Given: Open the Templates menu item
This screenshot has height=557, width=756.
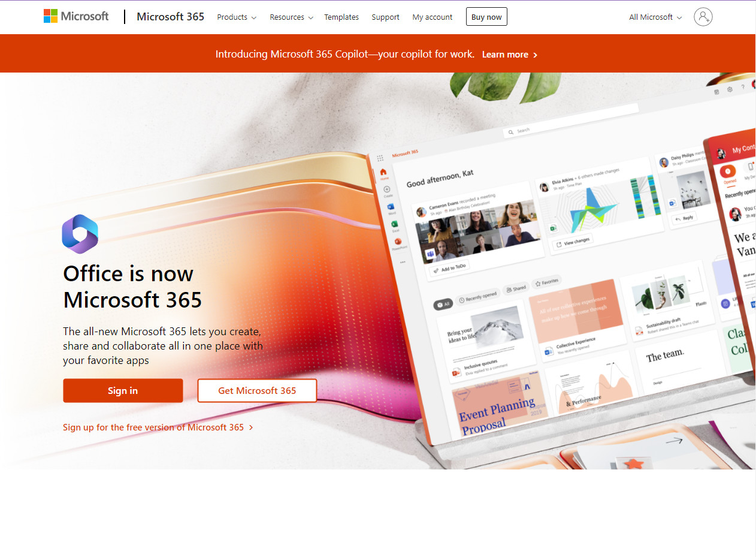Looking at the screenshot, I should pos(341,17).
